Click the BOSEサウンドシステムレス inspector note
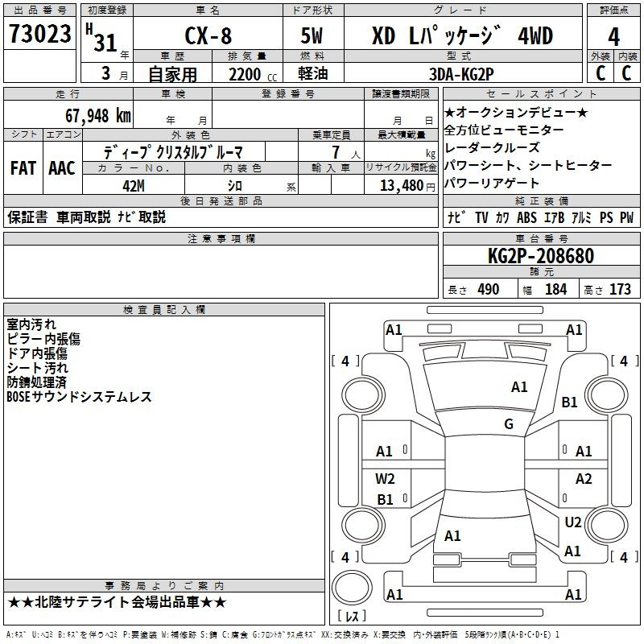Image resolution: width=644 pixels, height=644 pixels. (79, 397)
